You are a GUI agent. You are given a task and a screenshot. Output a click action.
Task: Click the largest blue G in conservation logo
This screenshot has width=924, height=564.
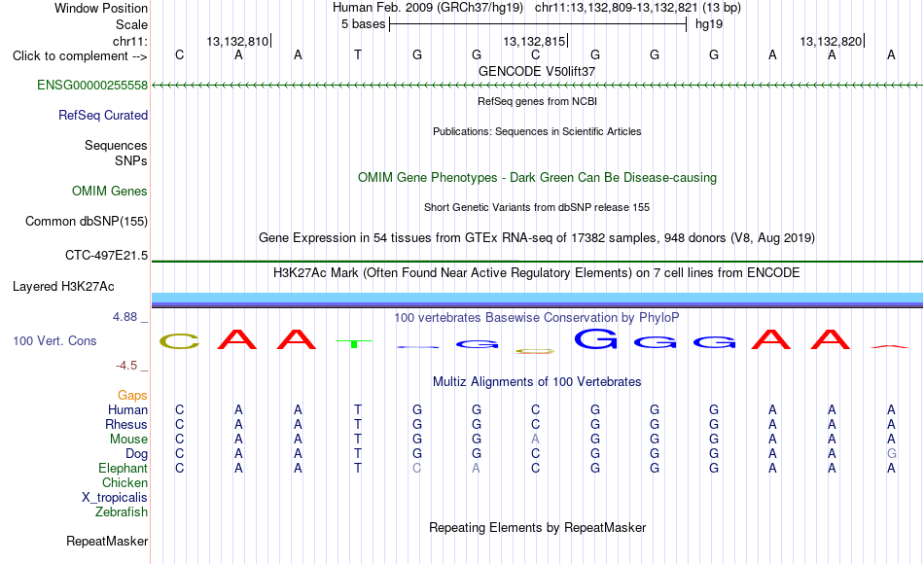[596, 338]
